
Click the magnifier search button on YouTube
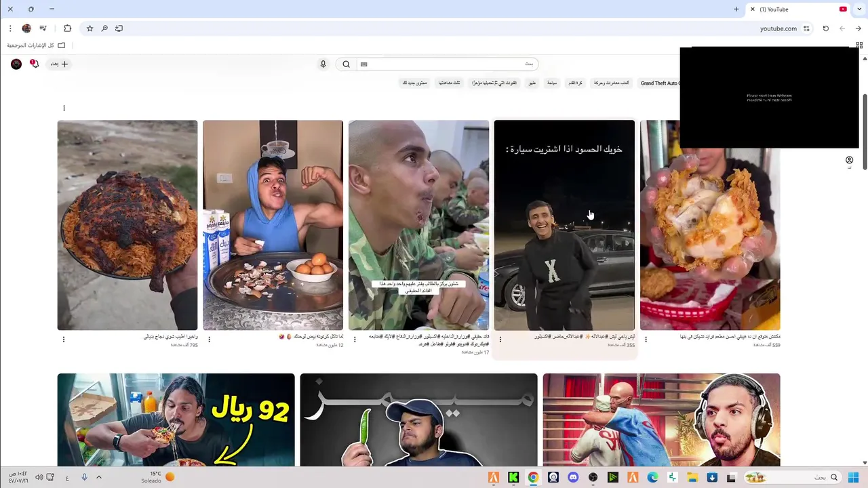pyautogui.click(x=346, y=64)
